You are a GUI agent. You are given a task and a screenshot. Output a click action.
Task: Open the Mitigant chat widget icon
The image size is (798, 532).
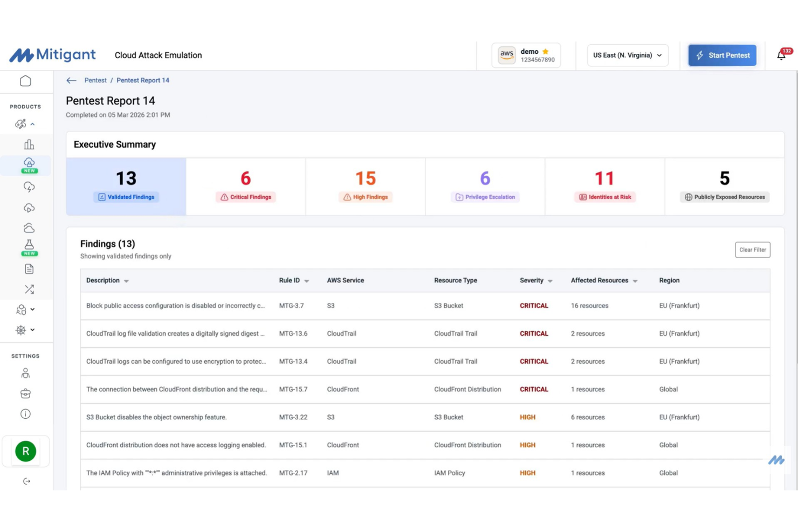(x=776, y=460)
